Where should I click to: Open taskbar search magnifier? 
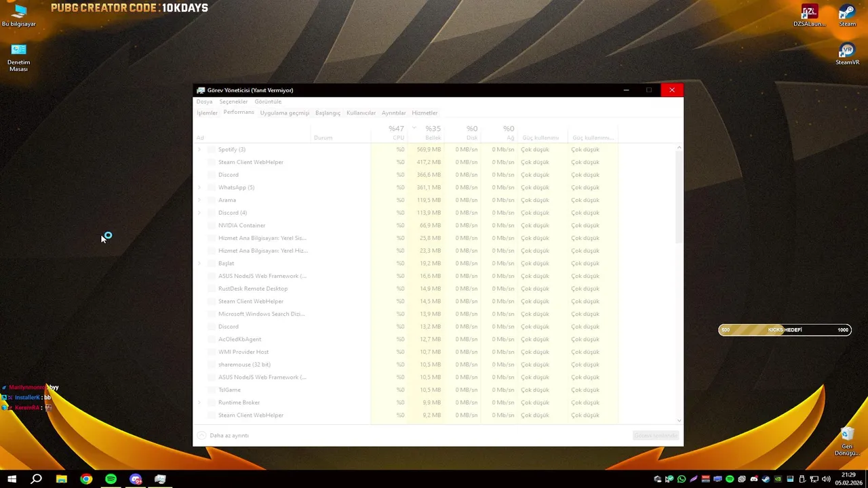[x=37, y=479]
